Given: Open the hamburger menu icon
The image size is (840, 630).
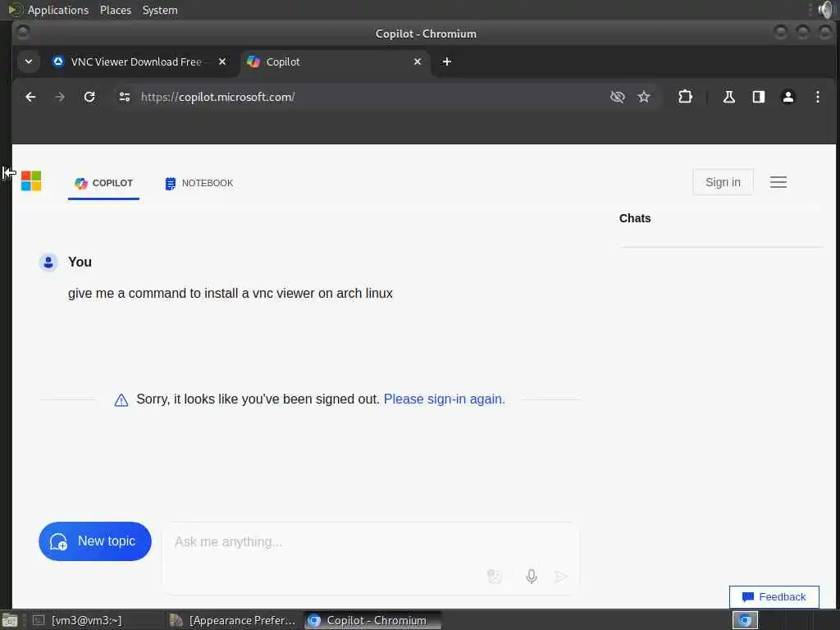Looking at the screenshot, I should click(778, 182).
